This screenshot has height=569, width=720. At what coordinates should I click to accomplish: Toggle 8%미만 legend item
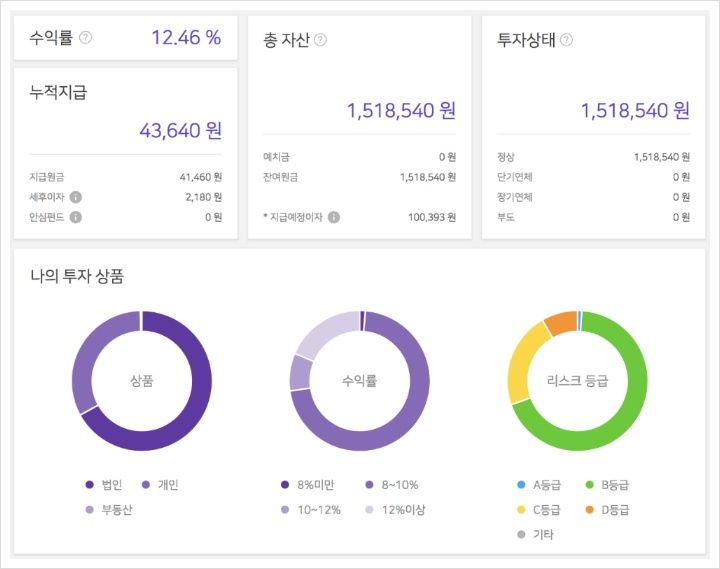coord(308,484)
